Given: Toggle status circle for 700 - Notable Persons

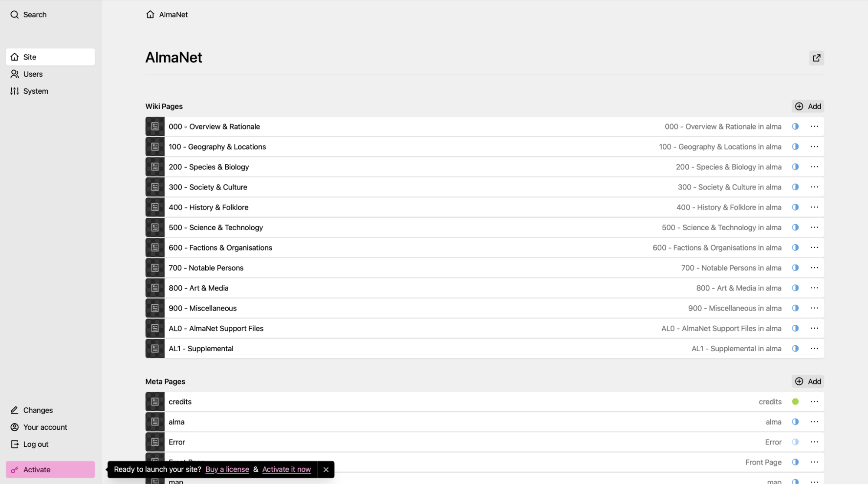Looking at the screenshot, I should (795, 268).
